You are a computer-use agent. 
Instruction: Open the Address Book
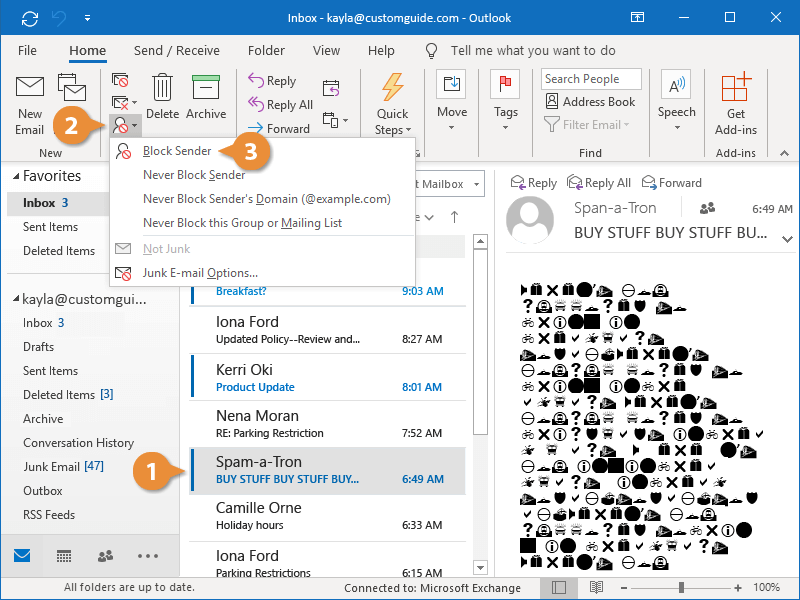[590, 102]
